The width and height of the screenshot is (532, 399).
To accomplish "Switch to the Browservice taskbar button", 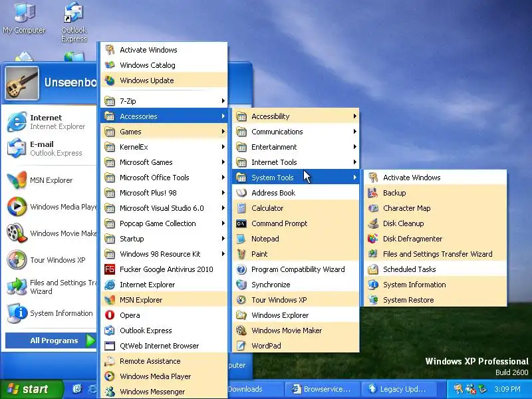I will click(x=322, y=389).
